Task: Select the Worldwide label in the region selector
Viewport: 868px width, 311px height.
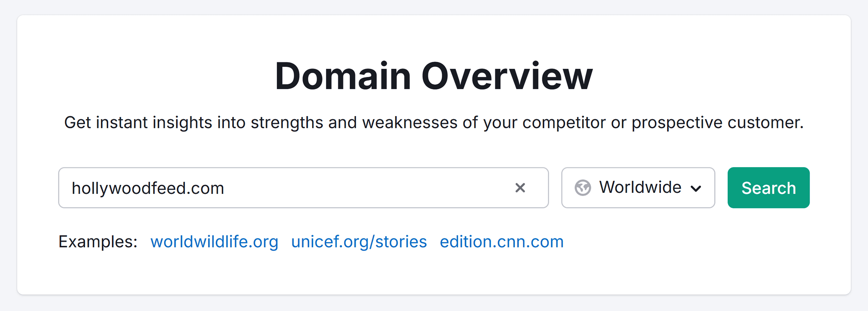Action: tap(640, 187)
